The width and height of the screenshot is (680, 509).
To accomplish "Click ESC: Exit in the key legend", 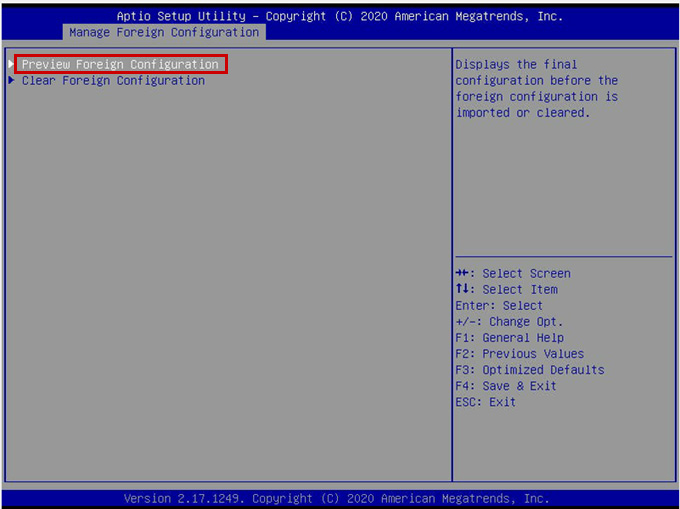I will (485, 402).
